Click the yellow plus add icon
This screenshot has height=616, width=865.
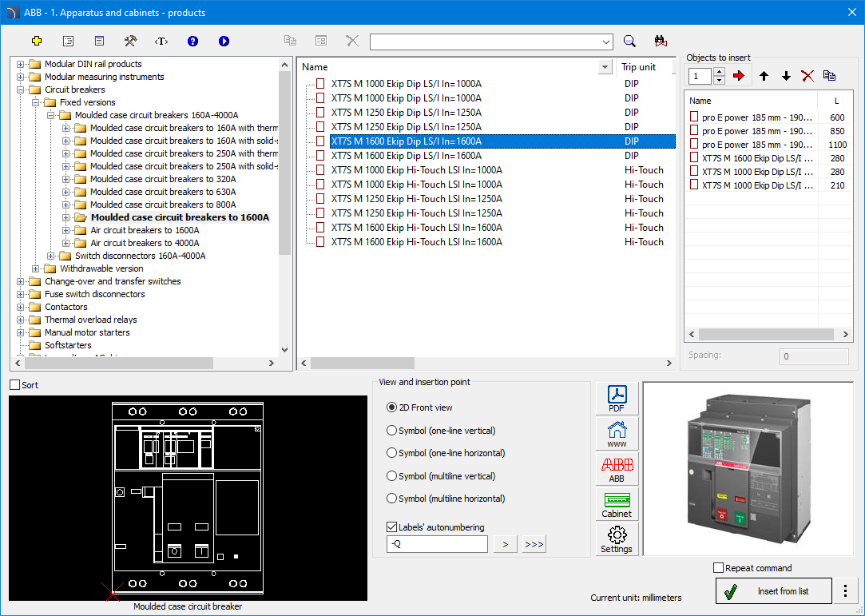[x=37, y=41]
